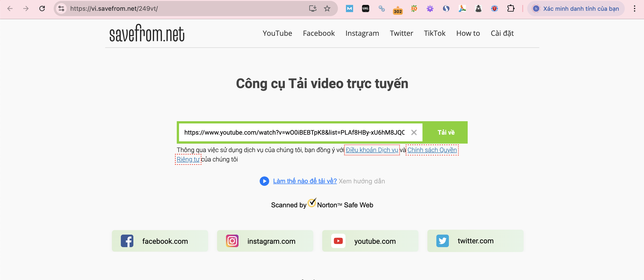Go back to the previous page
The width and height of the screenshot is (644, 280).
coord(10,9)
